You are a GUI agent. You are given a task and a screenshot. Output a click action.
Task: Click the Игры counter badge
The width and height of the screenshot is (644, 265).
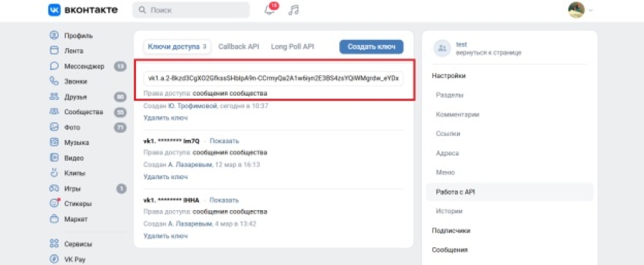(x=121, y=189)
